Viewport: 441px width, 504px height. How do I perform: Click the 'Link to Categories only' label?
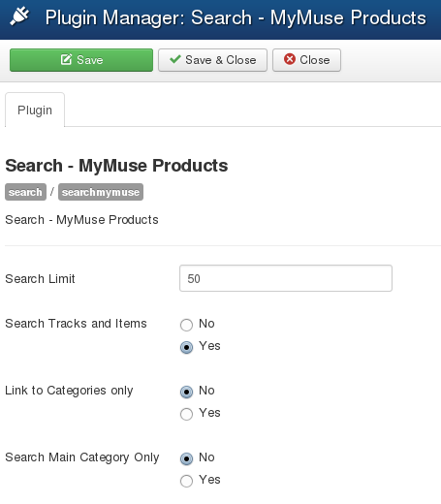pos(69,391)
